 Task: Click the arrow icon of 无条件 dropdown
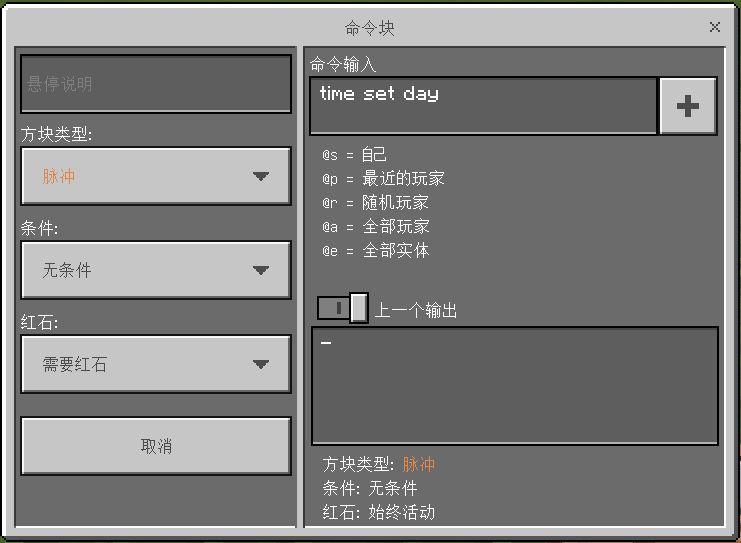(261, 270)
